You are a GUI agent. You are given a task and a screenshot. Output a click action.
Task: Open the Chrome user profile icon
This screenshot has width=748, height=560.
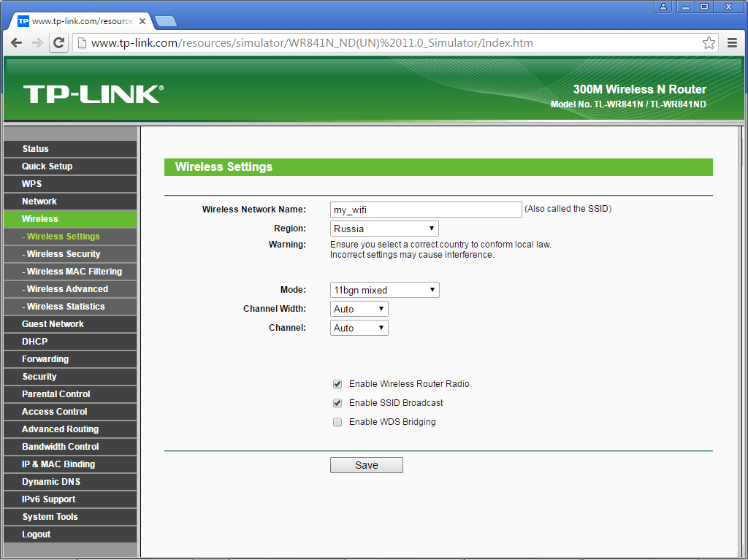[663, 7]
